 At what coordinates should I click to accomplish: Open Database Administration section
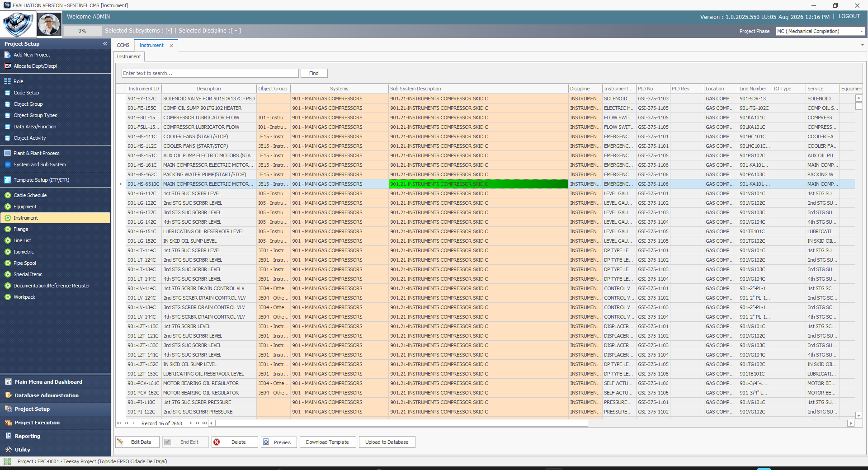pos(55,395)
